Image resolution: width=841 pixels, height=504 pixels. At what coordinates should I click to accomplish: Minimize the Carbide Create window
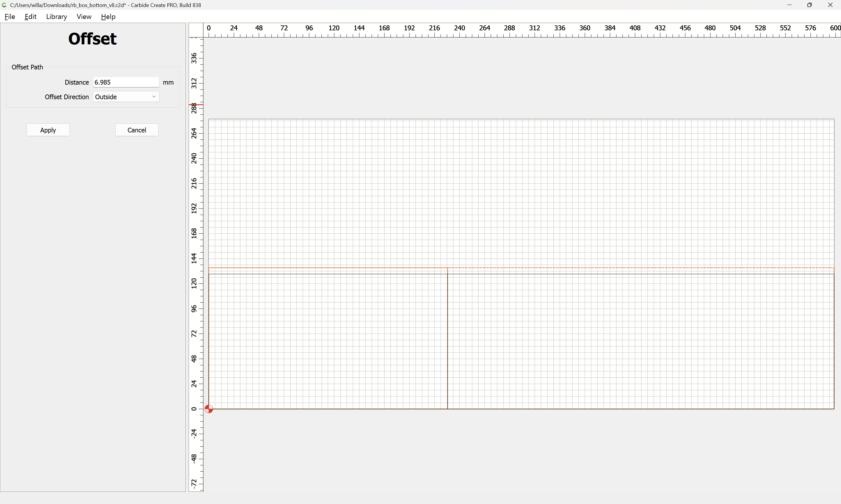[x=789, y=5]
